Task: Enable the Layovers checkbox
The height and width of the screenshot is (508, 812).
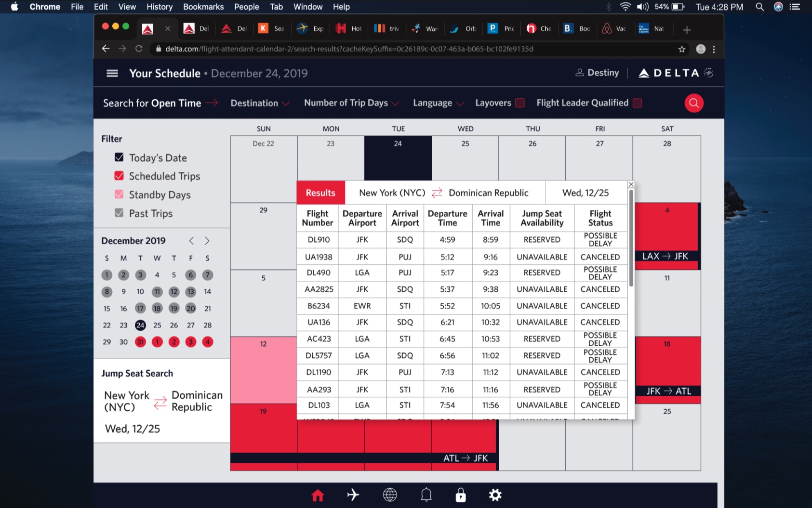Action: click(x=520, y=103)
